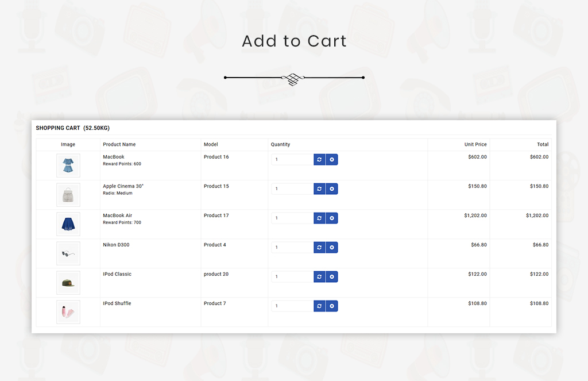
Task: Select the MacBook Air quantity input
Action: pyautogui.click(x=292, y=218)
